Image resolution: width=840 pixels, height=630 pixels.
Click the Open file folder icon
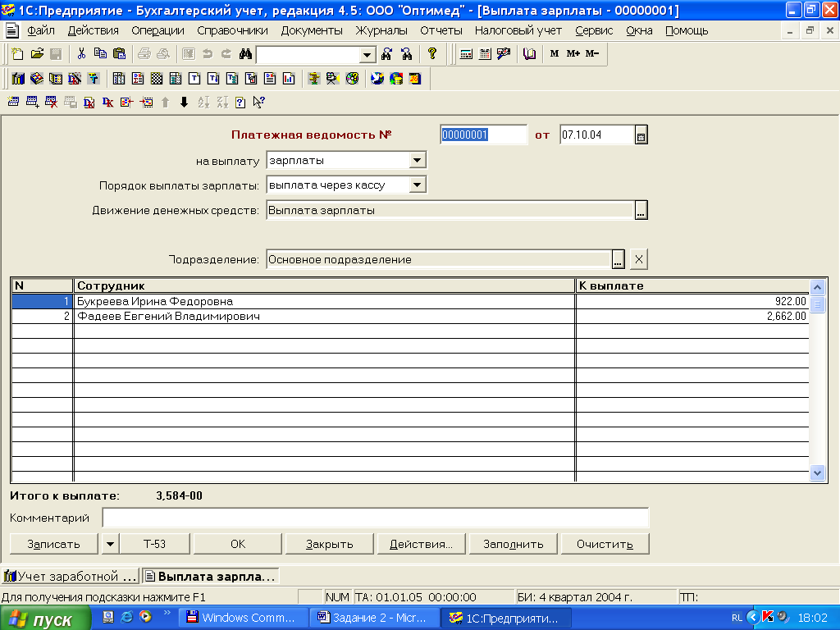pos(37,54)
